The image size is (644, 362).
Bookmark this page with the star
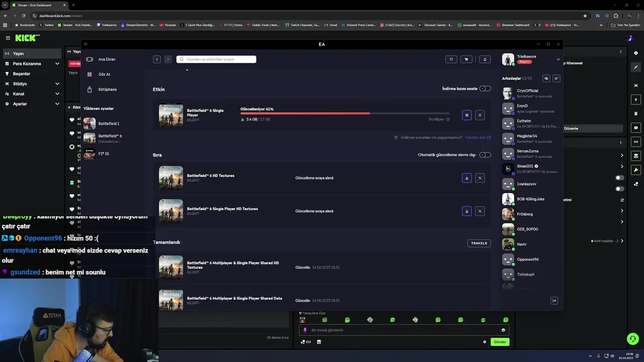point(585,16)
